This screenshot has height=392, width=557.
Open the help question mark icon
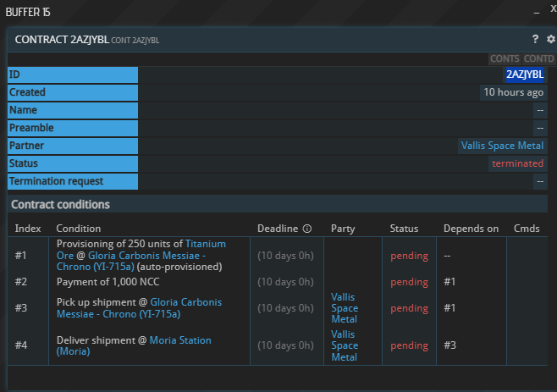535,39
